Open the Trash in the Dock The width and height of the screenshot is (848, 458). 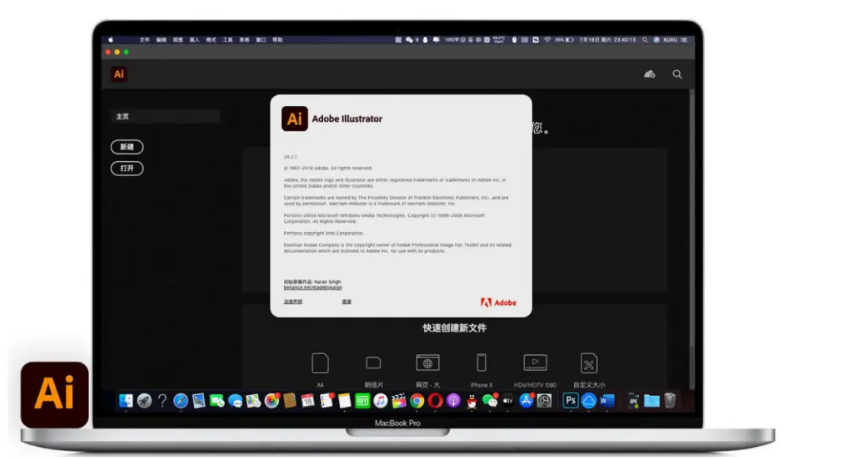point(670,401)
